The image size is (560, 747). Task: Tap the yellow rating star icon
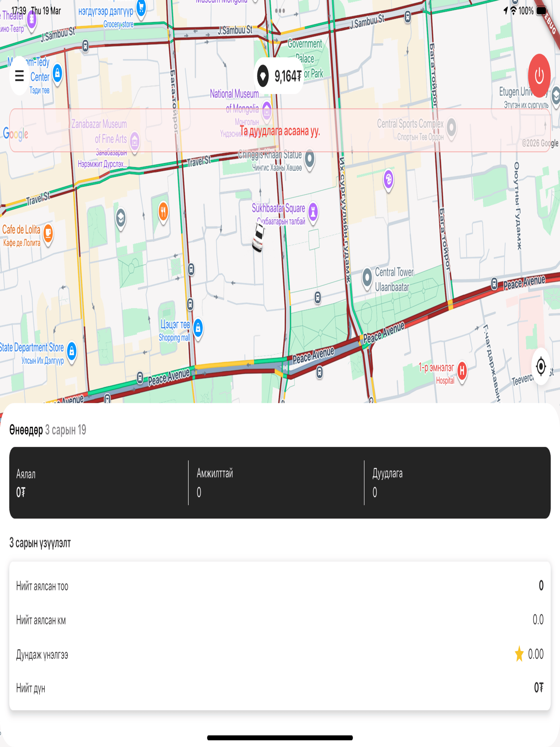[x=519, y=654]
